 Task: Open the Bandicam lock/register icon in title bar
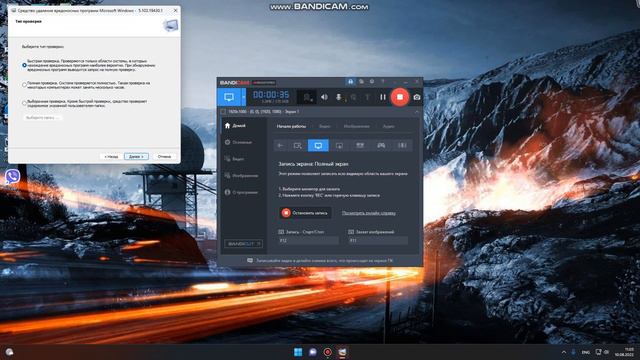(x=350, y=82)
